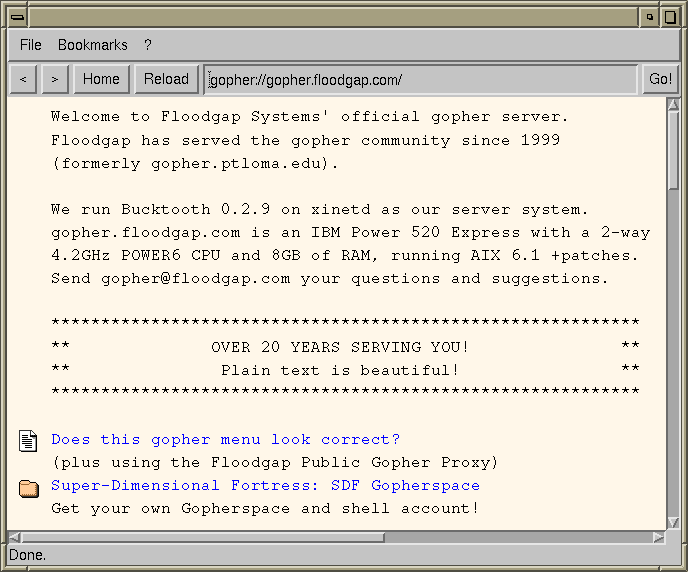The width and height of the screenshot is (688, 572).
Task: Click 'We run Bucktooth 0.2.9' line
Action: pos(319,209)
